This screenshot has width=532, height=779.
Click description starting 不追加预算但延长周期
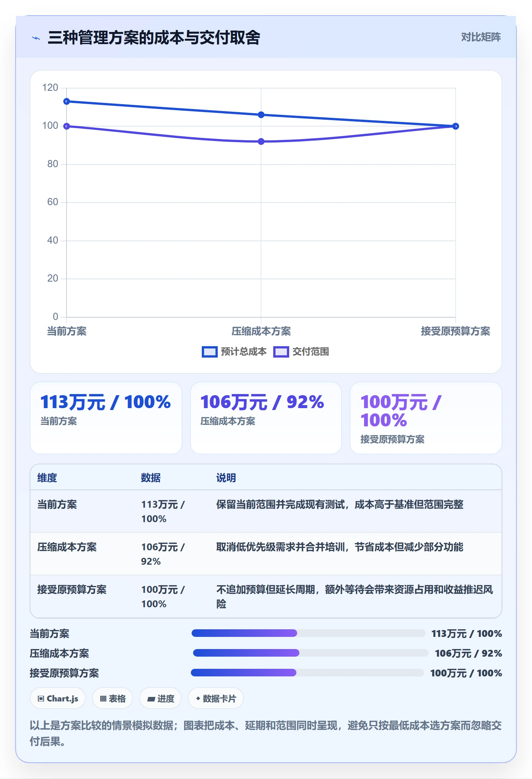[x=355, y=597]
